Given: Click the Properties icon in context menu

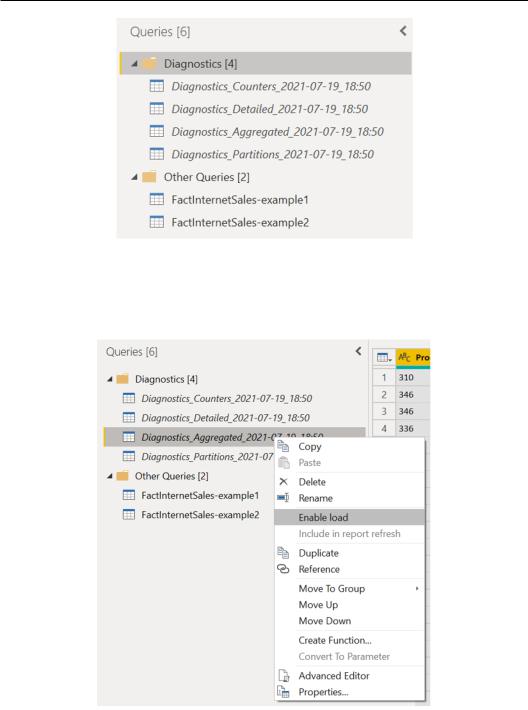Looking at the screenshot, I should 283,692.
